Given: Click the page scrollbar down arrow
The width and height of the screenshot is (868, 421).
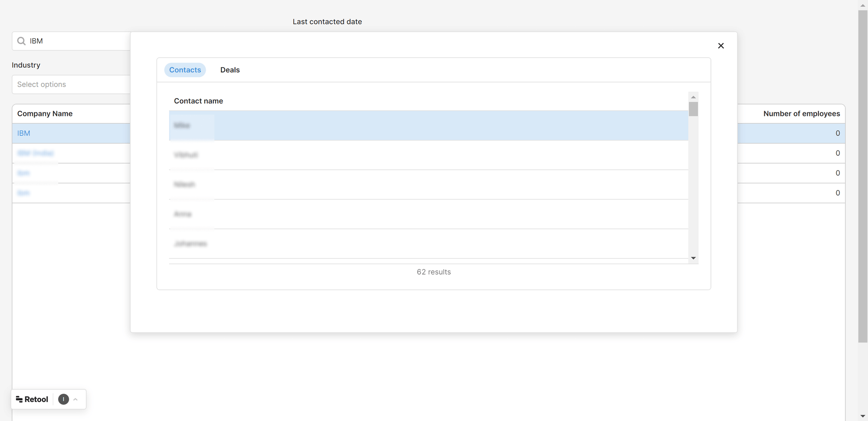Looking at the screenshot, I should coord(863,415).
